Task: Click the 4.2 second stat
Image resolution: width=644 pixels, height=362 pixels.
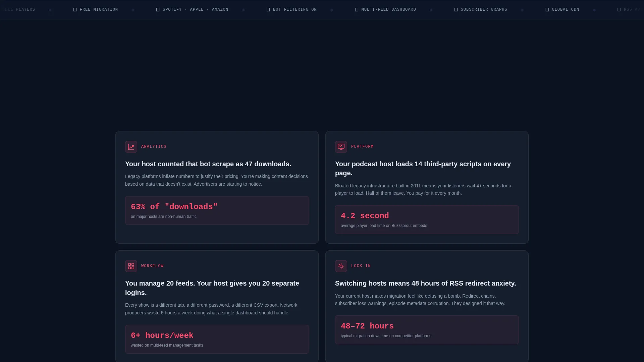Action: 365,216
